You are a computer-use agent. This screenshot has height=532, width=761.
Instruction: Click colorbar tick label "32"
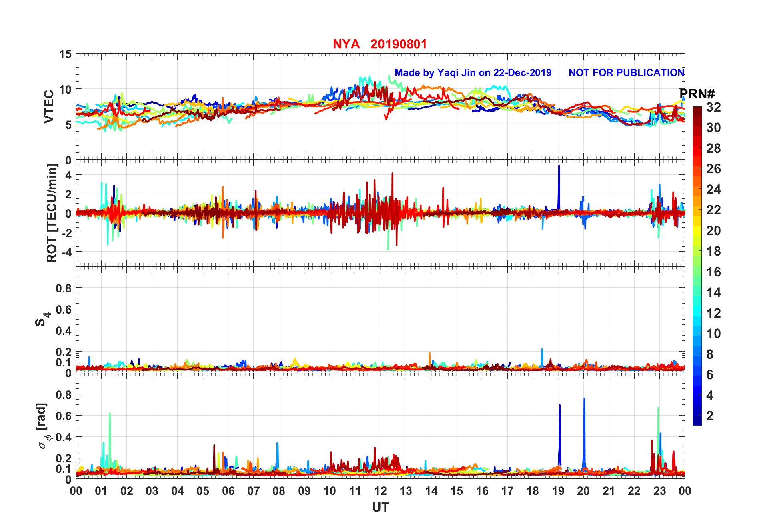pyautogui.click(x=713, y=107)
